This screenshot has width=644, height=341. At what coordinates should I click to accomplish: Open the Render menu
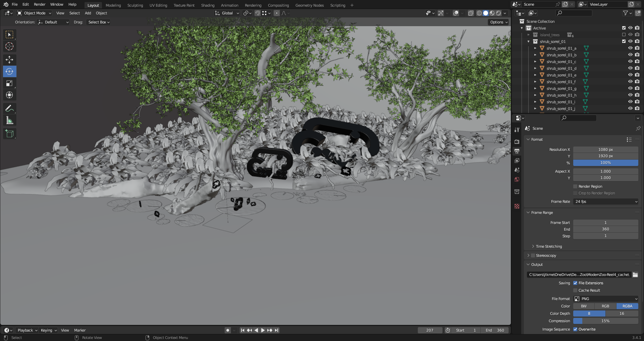click(40, 4)
